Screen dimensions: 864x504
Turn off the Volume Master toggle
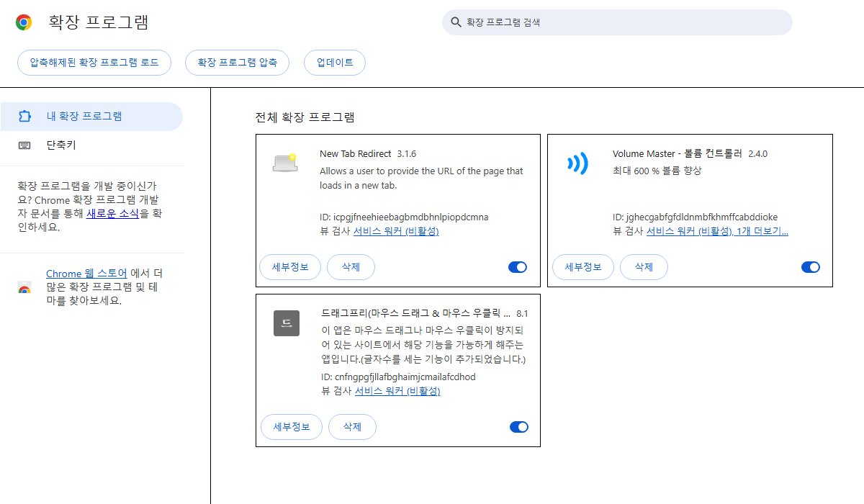tap(811, 267)
